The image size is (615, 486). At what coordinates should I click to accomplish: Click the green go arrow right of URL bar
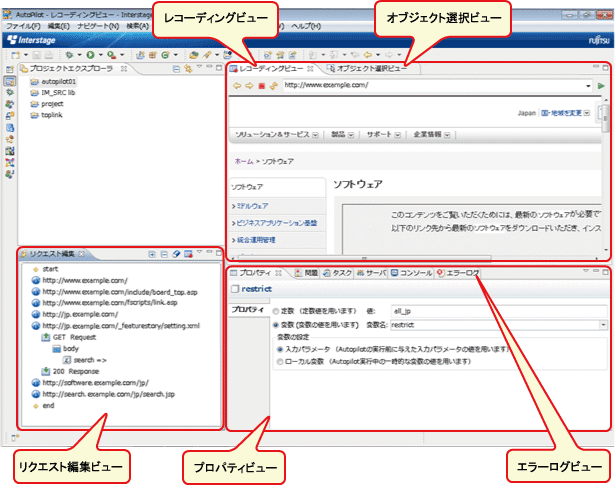click(601, 86)
